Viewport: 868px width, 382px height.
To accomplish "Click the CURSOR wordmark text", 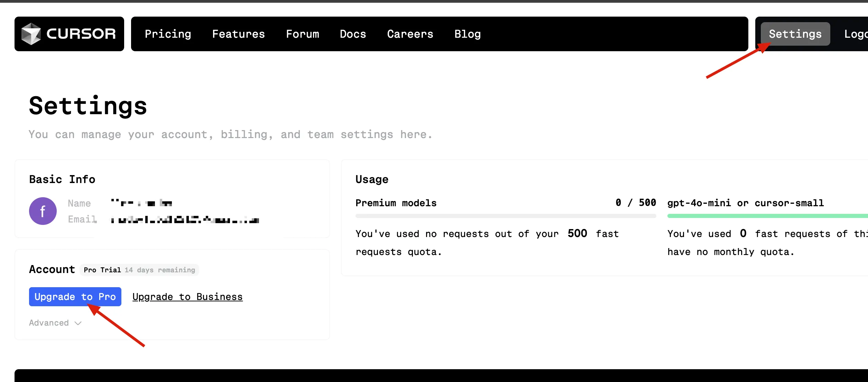I will 81,34.
